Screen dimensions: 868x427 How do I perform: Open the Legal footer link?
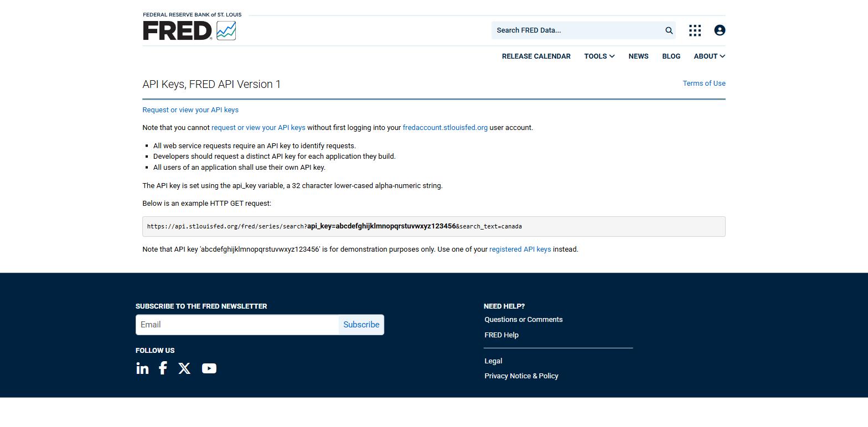(493, 361)
